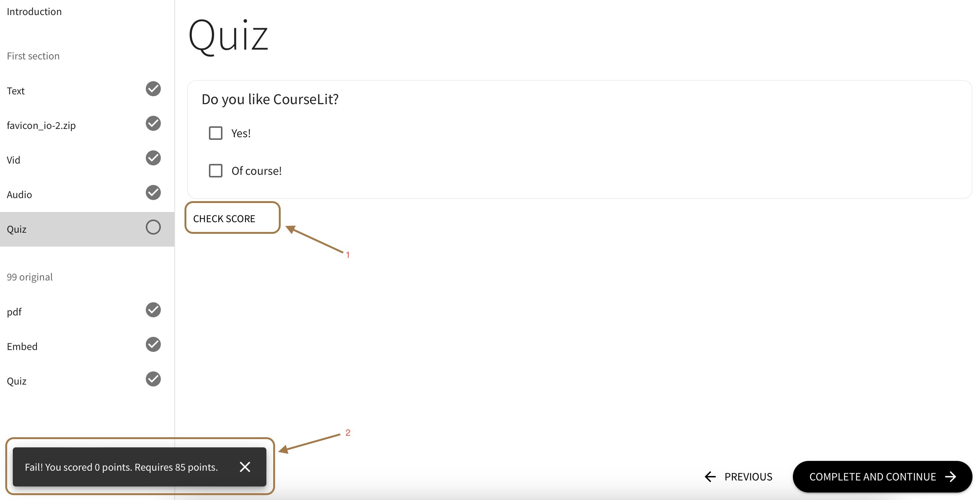Select the Audio lesson in sidebar
The image size is (980, 500).
[20, 195]
